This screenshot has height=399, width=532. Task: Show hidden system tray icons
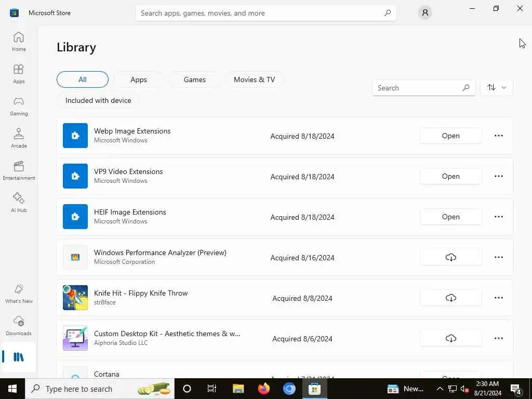440,389
